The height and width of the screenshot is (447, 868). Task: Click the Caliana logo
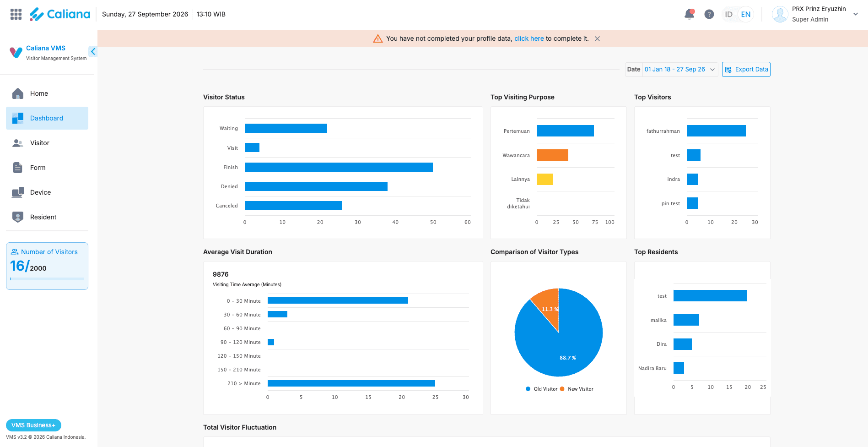tap(60, 14)
